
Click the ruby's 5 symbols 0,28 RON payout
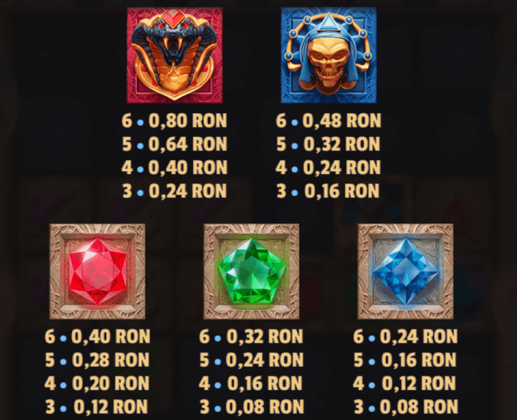97,360
